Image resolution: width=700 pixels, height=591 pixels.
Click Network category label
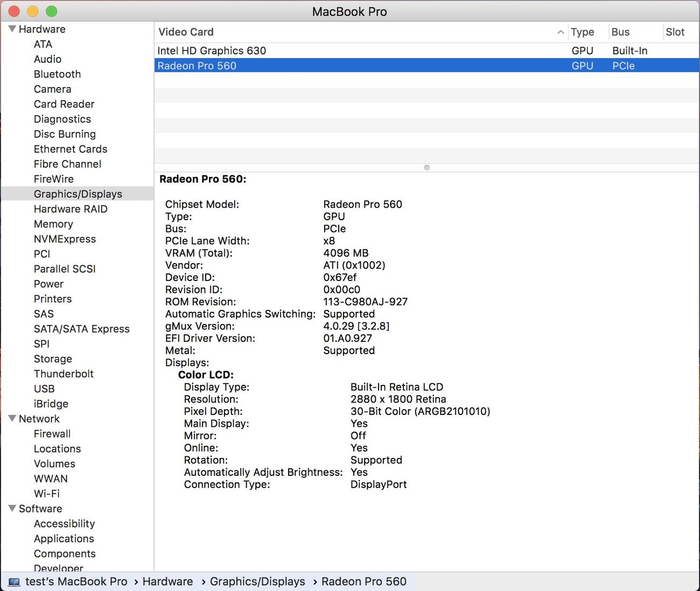(39, 419)
